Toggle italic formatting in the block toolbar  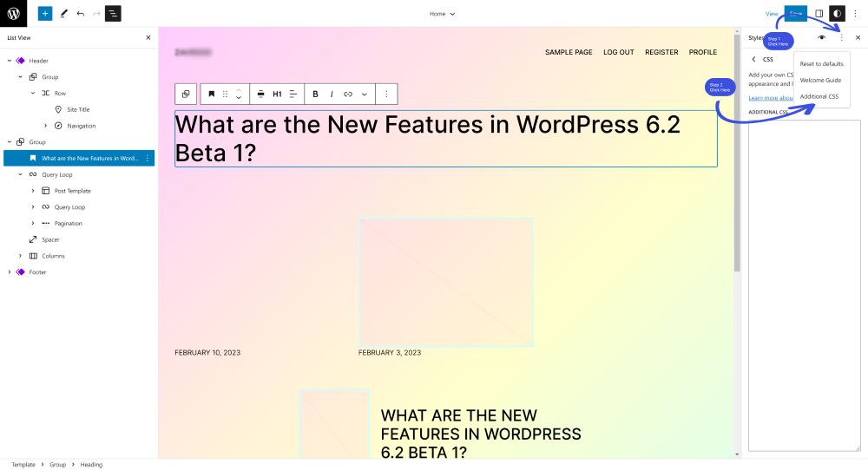pyautogui.click(x=331, y=94)
